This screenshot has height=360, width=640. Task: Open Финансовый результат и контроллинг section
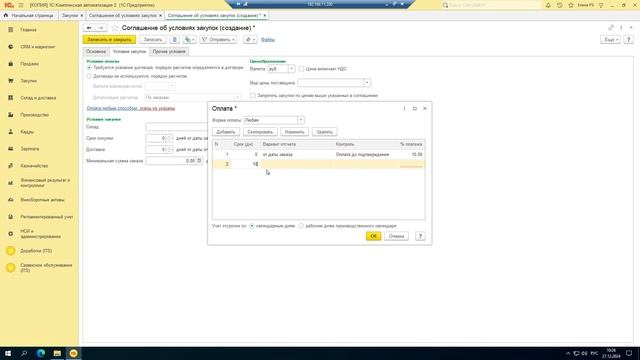pyautogui.click(x=45, y=183)
